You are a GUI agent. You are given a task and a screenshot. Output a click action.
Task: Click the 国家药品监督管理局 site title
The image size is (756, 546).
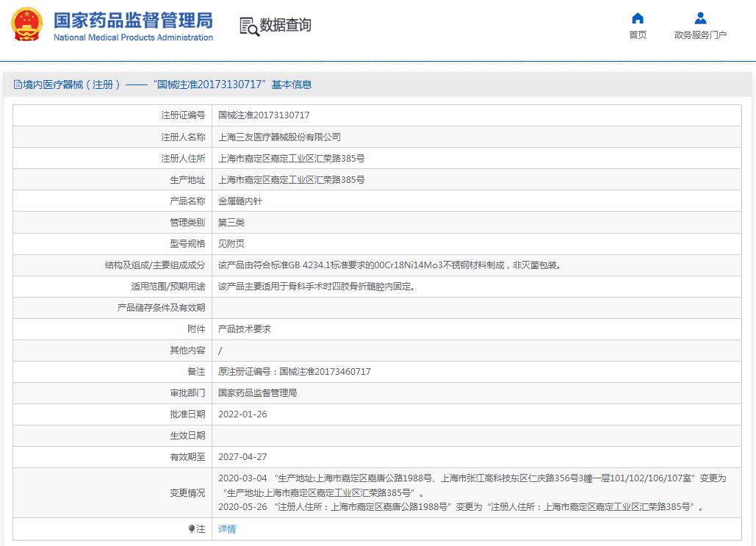[133, 19]
